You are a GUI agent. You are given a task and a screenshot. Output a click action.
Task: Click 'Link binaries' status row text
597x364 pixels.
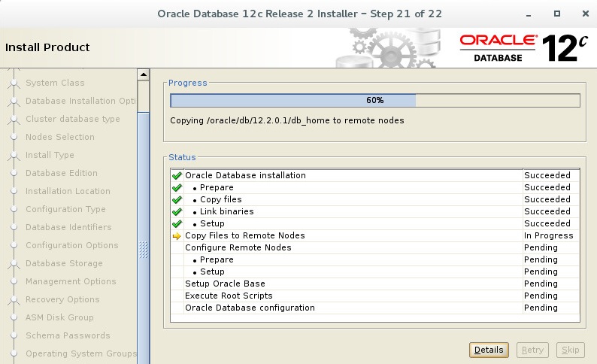(x=227, y=211)
